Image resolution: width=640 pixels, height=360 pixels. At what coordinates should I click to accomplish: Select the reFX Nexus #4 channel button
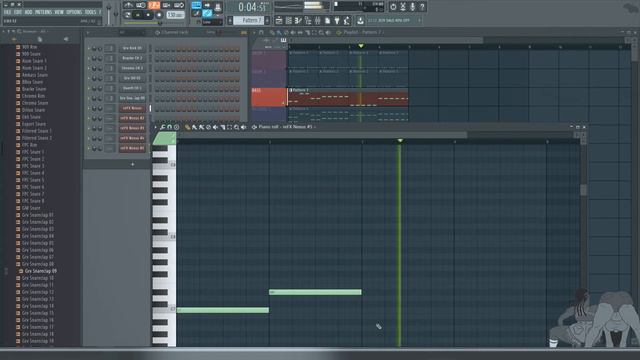point(132,138)
